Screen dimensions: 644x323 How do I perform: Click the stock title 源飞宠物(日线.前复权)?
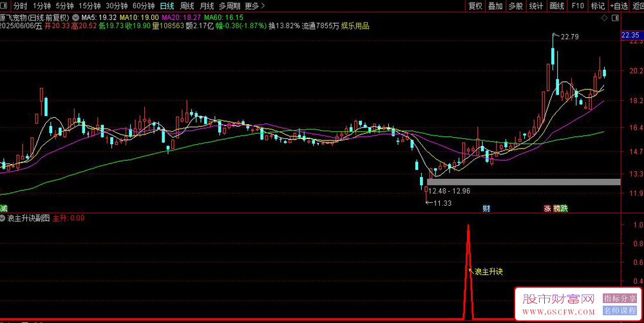pyautogui.click(x=35, y=17)
